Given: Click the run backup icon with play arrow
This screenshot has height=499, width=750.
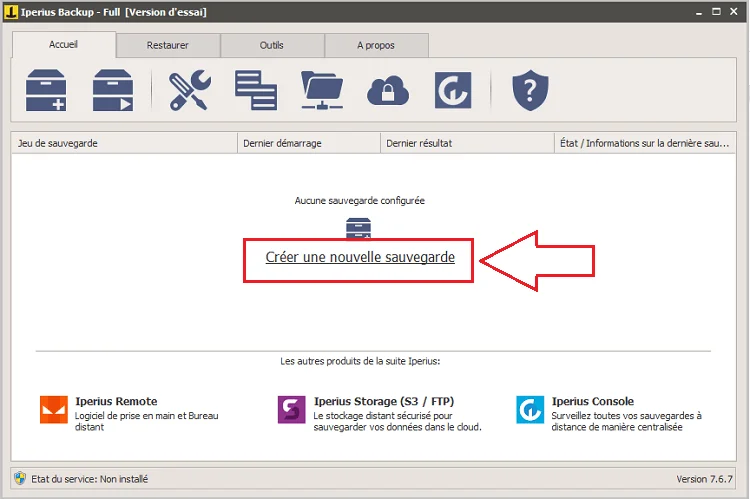Looking at the screenshot, I should click(112, 90).
